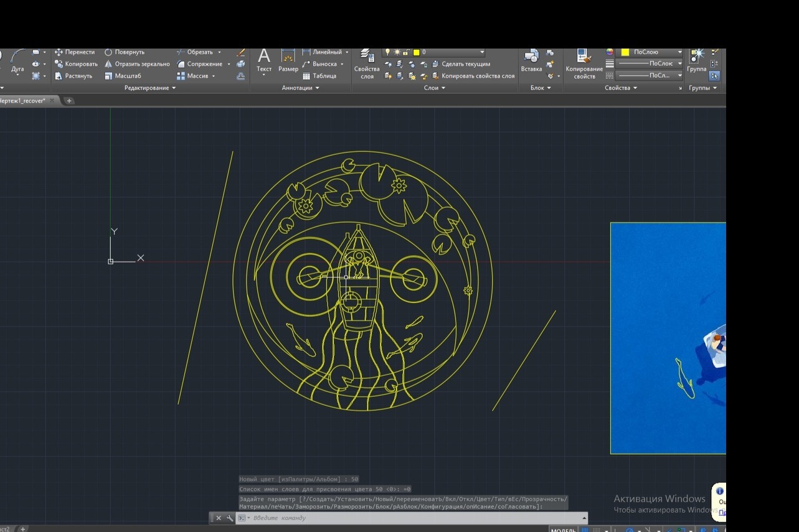Select the Масштаб (Scale) tool
The height and width of the screenshot is (532, 799).
pos(123,76)
